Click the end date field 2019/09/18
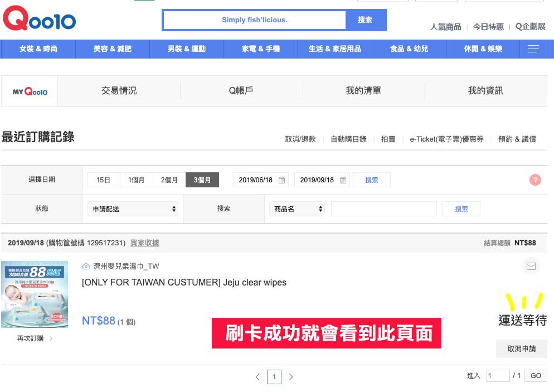This screenshot has height=392, width=554. pyautogui.click(x=322, y=180)
